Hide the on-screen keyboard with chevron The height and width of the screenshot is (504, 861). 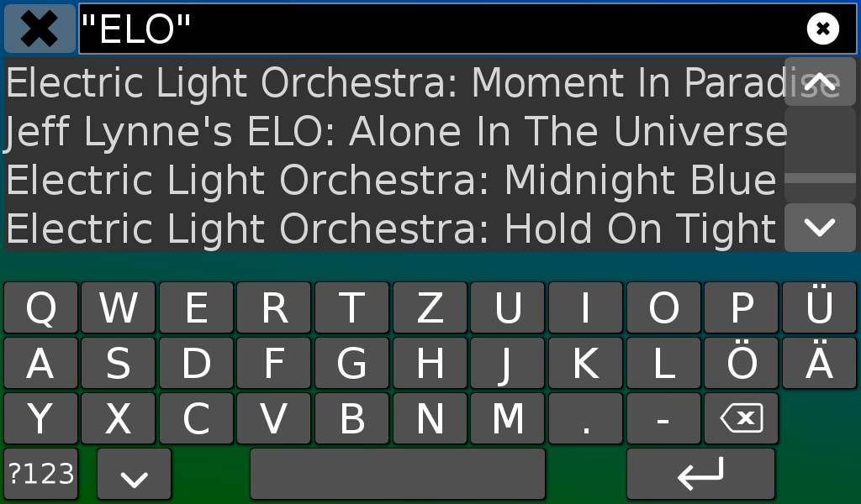coord(134,475)
